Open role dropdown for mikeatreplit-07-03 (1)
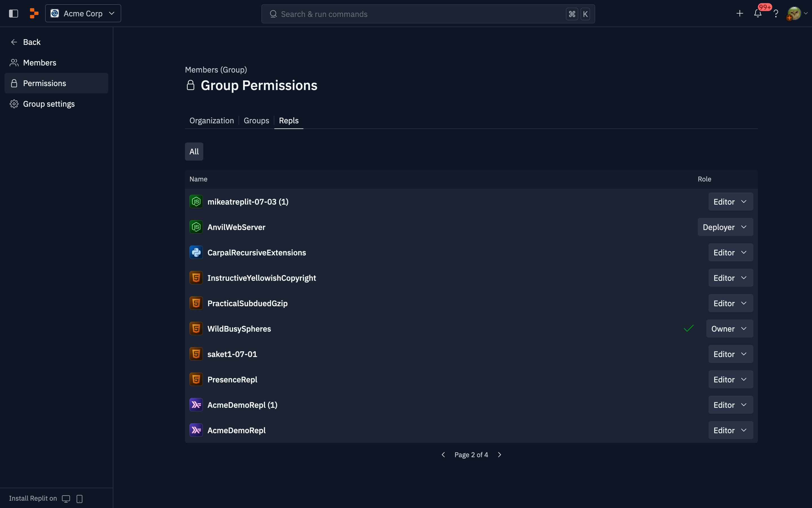The height and width of the screenshot is (508, 812). pyautogui.click(x=731, y=202)
